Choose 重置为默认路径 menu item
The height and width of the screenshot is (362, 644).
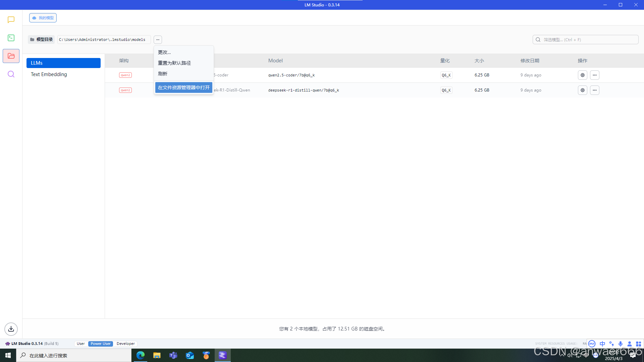click(x=174, y=63)
